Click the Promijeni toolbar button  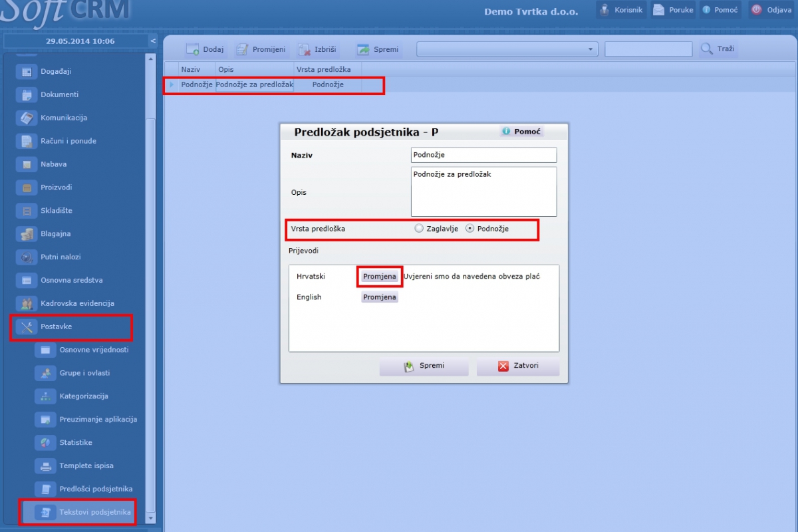coord(261,49)
